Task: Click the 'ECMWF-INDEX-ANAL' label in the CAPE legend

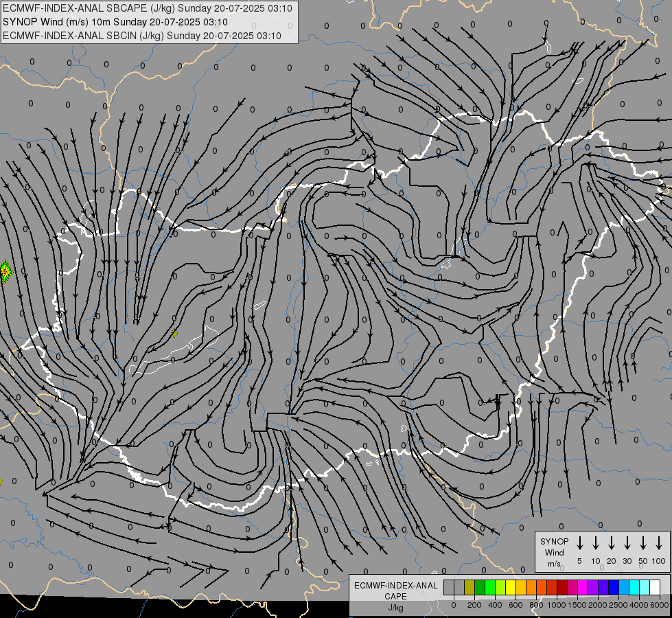Action: [395, 586]
